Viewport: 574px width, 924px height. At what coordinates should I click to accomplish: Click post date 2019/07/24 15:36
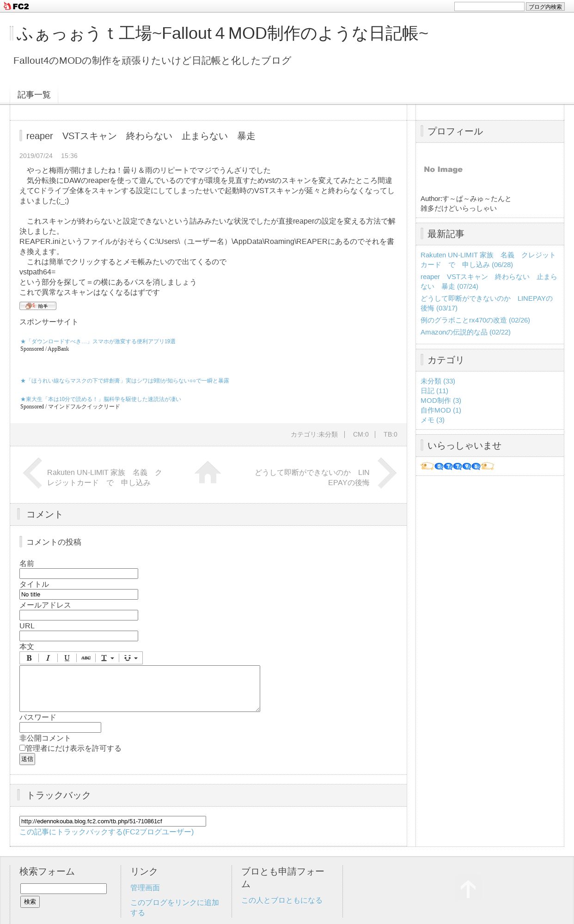(x=49, y=156)
